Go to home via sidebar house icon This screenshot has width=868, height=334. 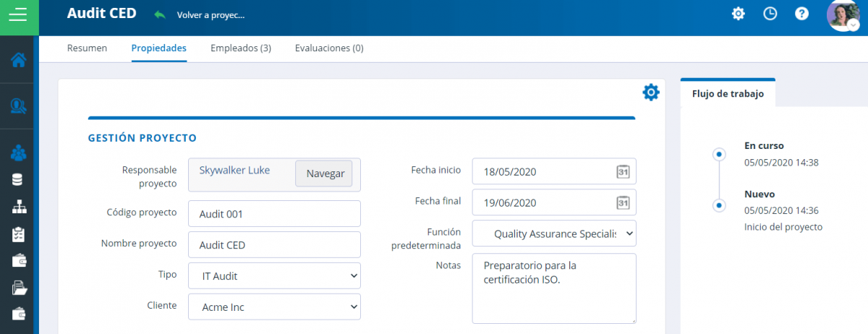19,60
